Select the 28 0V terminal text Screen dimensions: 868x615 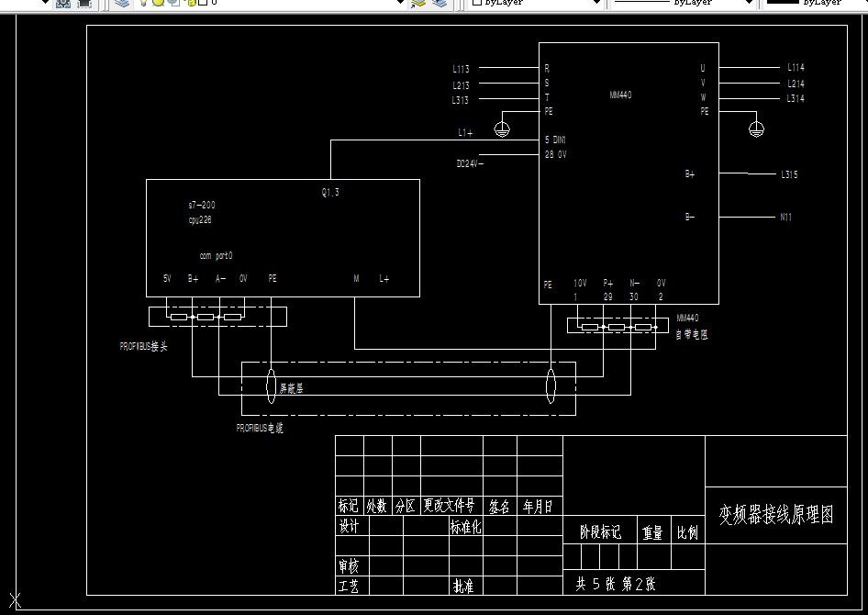click(x=556, y=154)
